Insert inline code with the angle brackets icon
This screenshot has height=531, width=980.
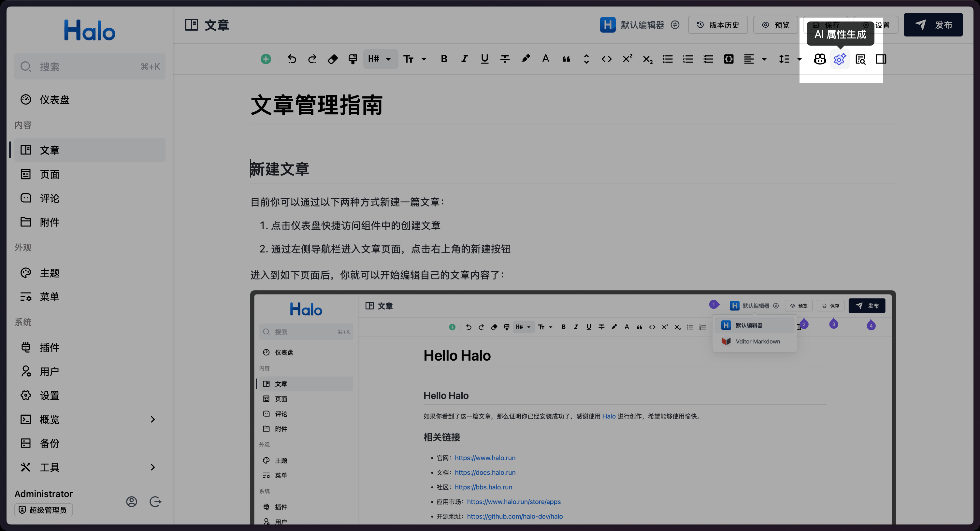(x=607, y=59)
